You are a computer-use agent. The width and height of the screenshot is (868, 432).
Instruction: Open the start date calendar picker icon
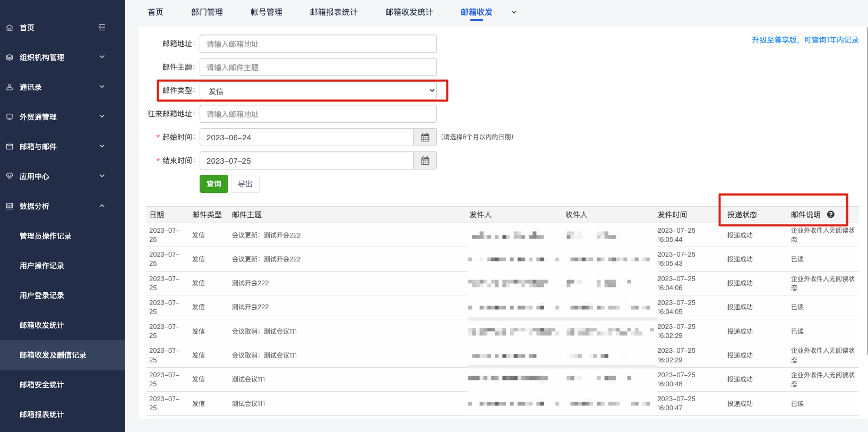coord(425,137)
